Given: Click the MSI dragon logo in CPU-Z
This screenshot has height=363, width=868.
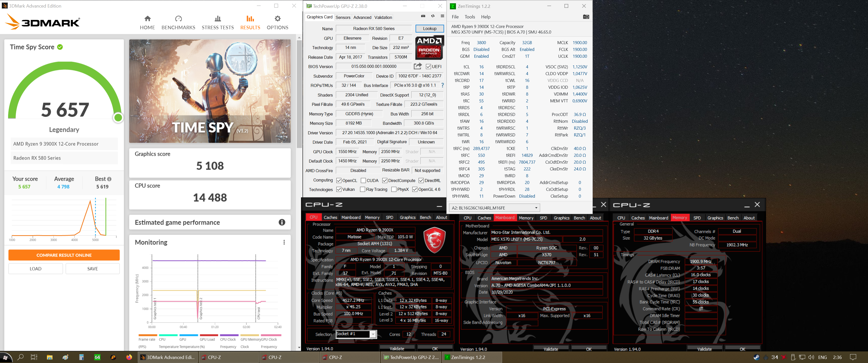Looking at the screenshot, I should pos(434,240).
